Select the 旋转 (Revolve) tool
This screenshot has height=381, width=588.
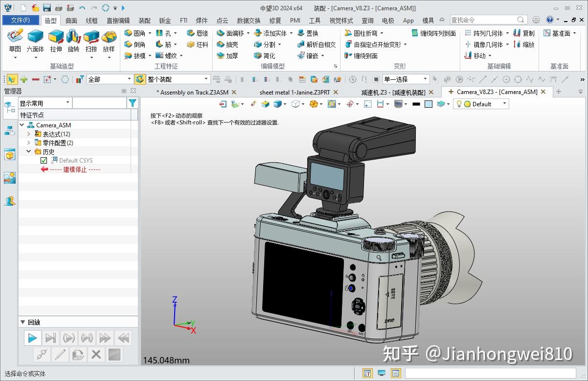[x=73, y=42]
